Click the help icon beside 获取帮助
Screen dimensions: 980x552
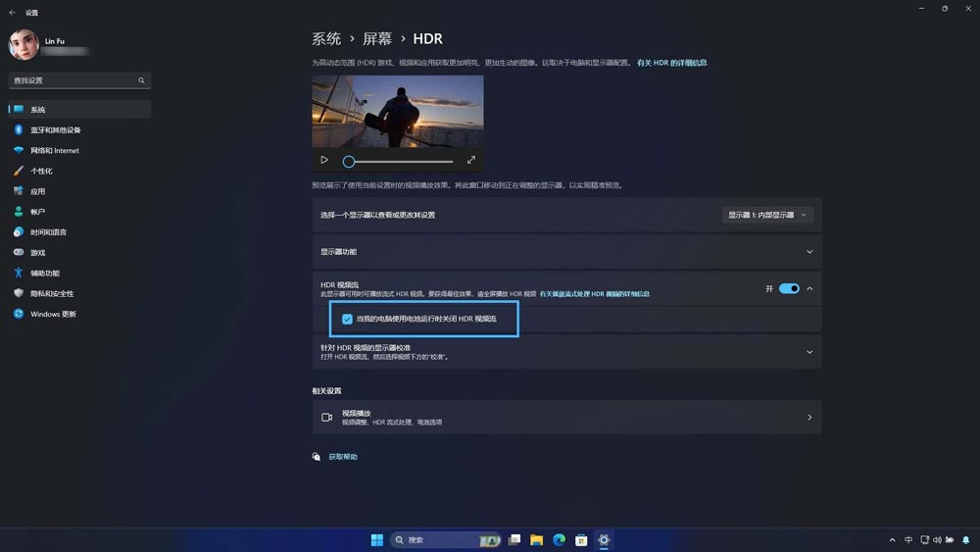coord(317,457)
